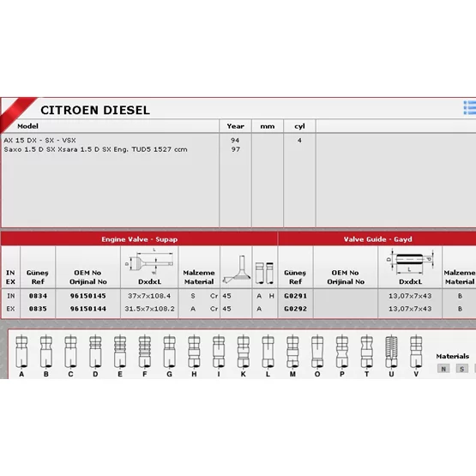Click dimension 37x7x108.4
Image resolution: width=476 pixels, height=476 pixels.
click(149, 296)
